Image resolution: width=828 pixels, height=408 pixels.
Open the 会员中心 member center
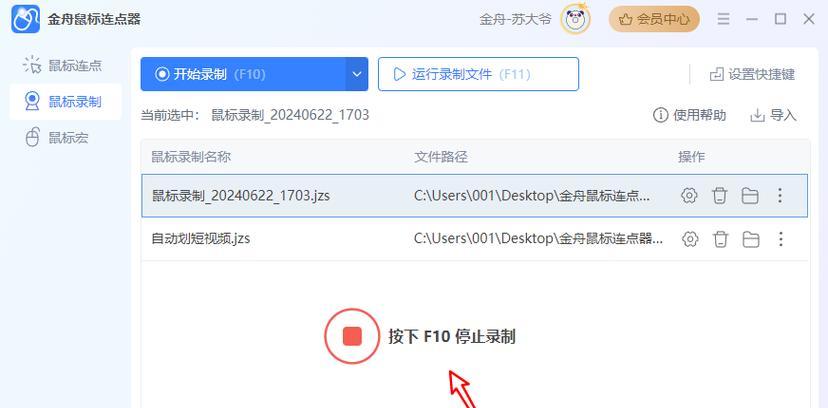click(654, 20)
